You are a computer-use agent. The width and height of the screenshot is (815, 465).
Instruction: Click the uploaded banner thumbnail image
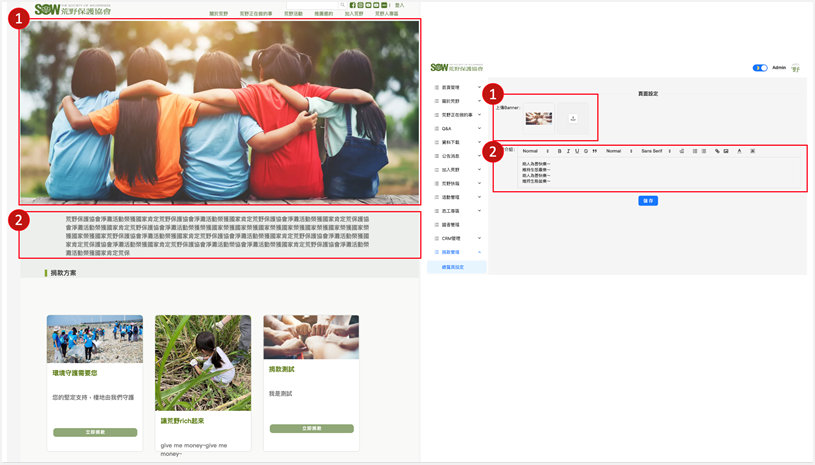coord(539,119)
